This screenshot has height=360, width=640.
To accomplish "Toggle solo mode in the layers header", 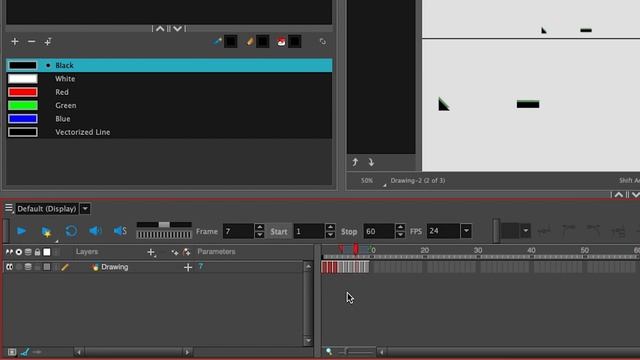I will 19,252.
